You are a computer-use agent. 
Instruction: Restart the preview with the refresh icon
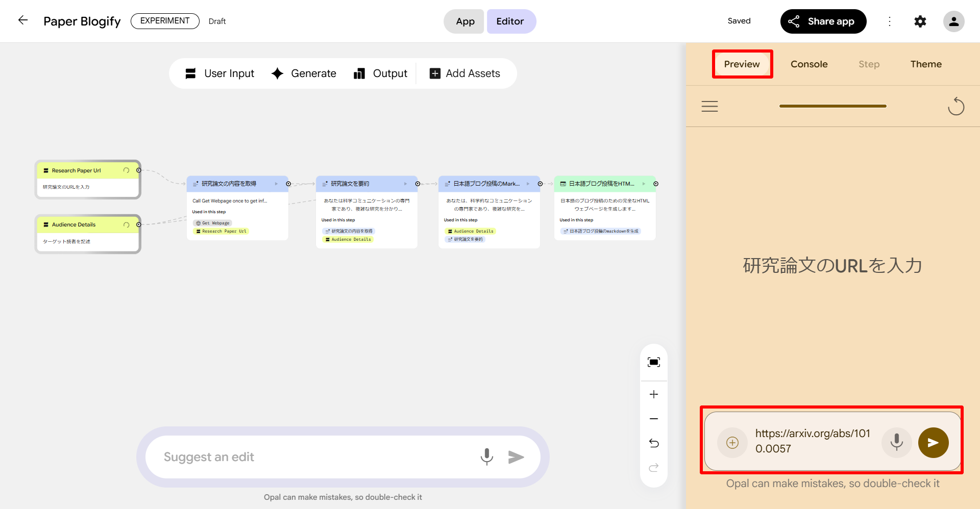955,106
